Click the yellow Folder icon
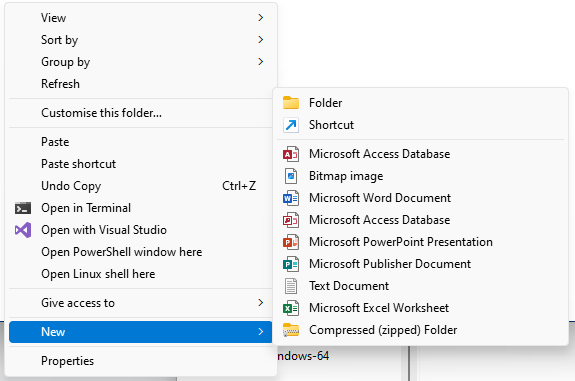 (291, 103)
